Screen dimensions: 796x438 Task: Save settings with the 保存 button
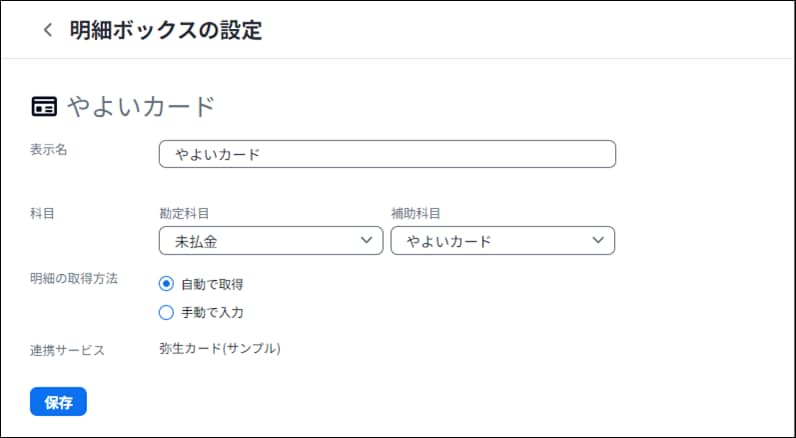click(x=58, y=402)
